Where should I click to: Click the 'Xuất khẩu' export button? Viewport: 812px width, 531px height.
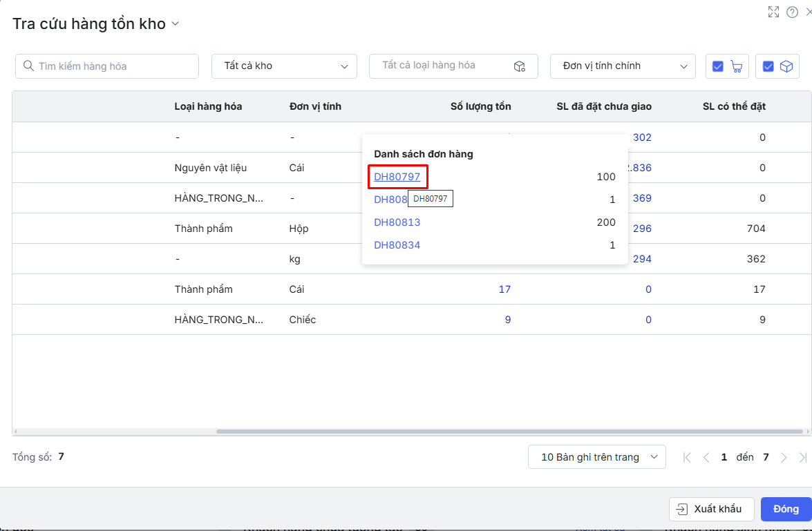click(x=711, y=509)
